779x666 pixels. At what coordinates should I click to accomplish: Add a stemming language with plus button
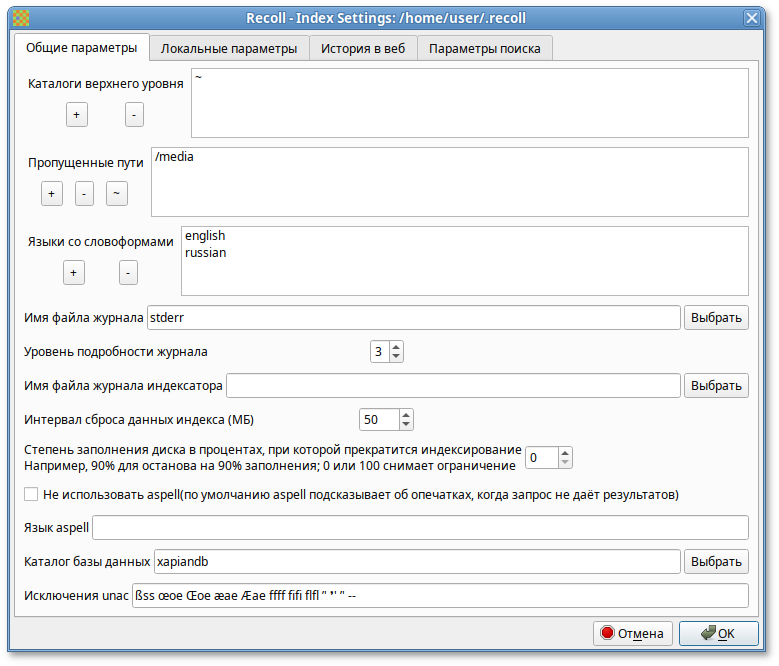[x=73, y=272]
